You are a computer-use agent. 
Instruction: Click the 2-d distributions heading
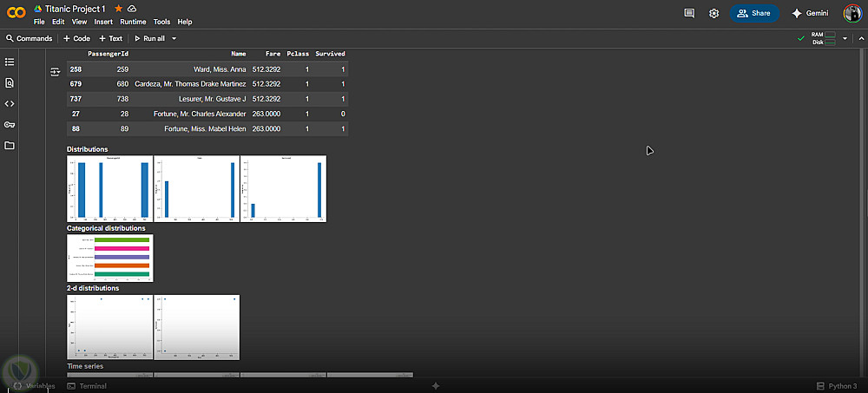[x=93, y=288]
